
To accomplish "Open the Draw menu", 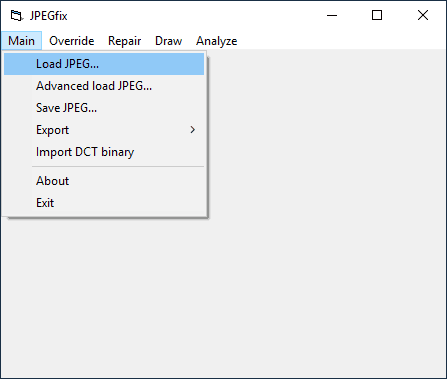I will pos(168,41).
